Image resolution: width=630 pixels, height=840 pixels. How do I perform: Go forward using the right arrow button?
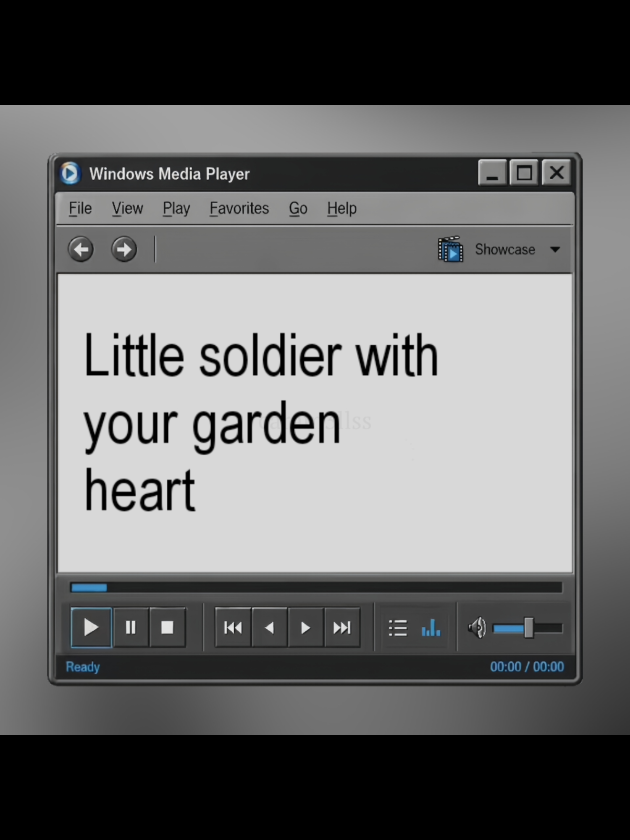pyautogui.click(x=124, y=250)
